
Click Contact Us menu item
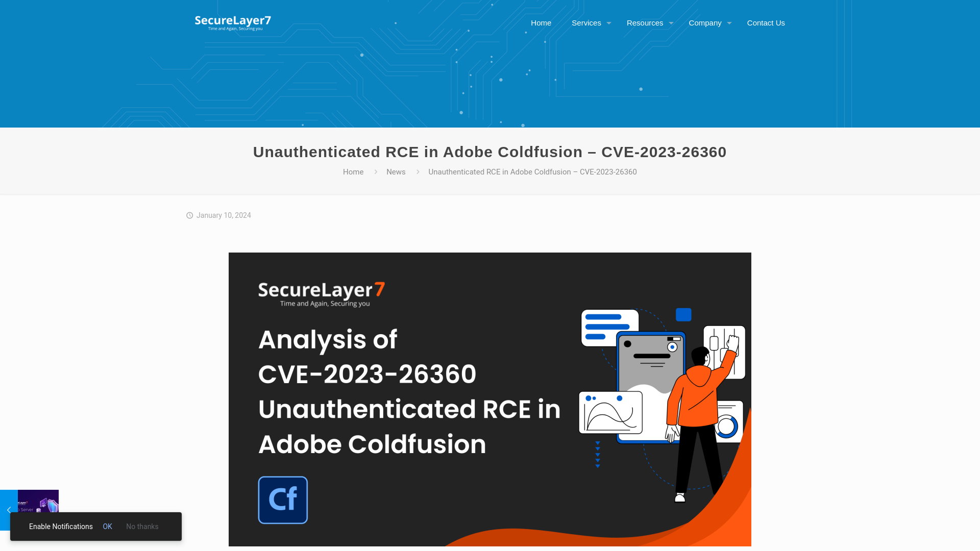tap(765, 22)
